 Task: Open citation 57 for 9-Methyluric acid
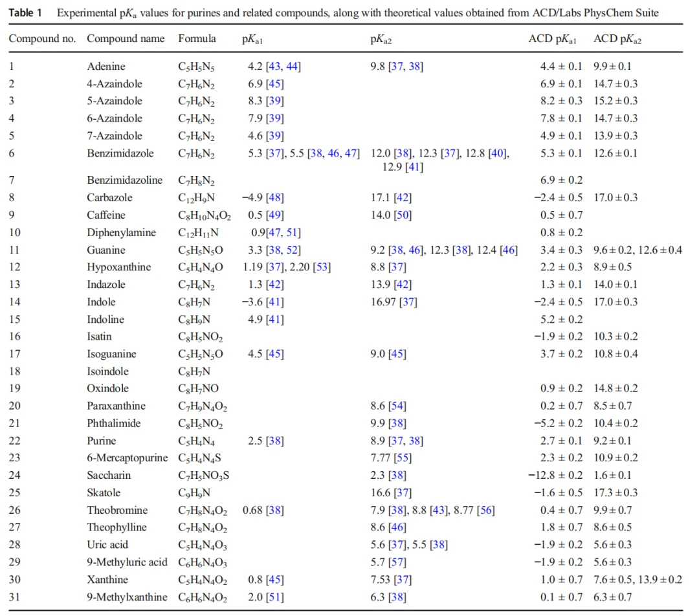(x=397, y=562)
